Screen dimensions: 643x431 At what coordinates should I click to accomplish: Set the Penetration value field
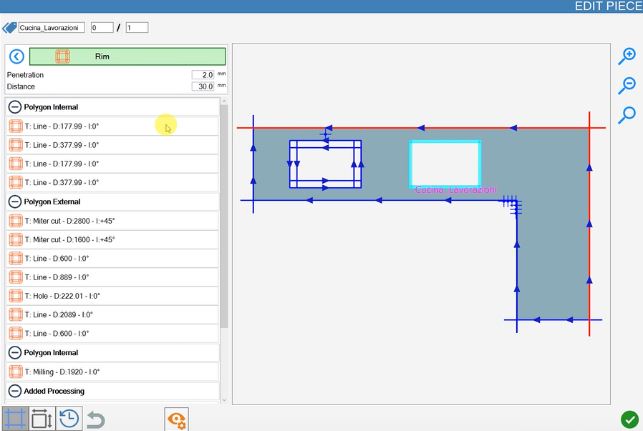click(x=203, y=75)
